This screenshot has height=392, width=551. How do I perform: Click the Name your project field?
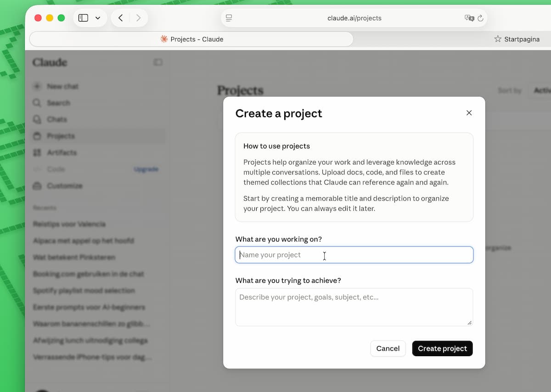point(354,255)
